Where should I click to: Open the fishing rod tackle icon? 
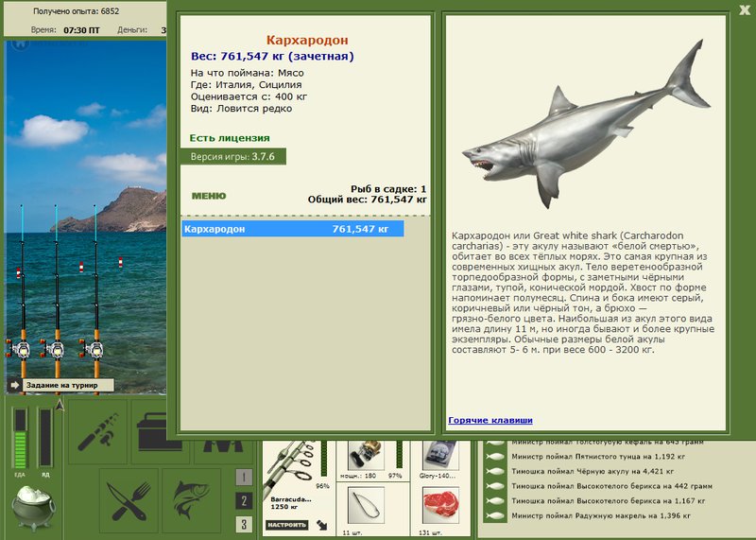(x=98, y=432)
